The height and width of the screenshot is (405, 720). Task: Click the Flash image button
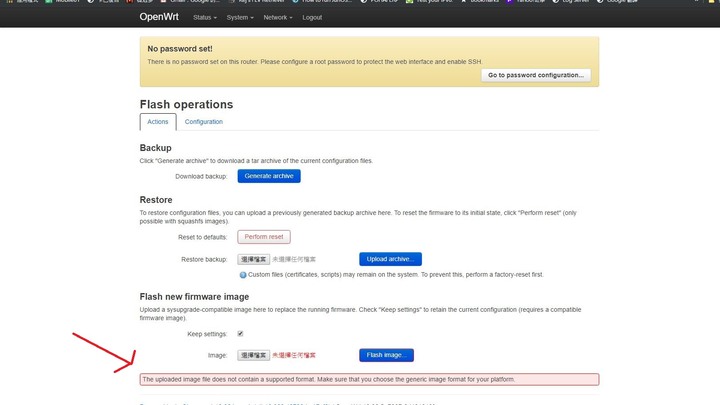(386, 355)
